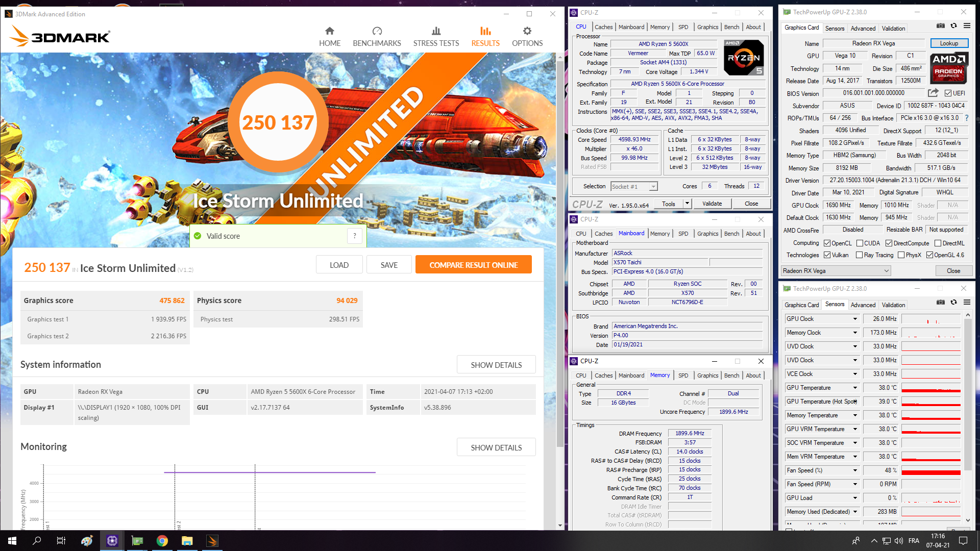This screenshot has width=980, height=551.
Task: Switch to CPU-Z from the taskbar
Action: [112, 541]
